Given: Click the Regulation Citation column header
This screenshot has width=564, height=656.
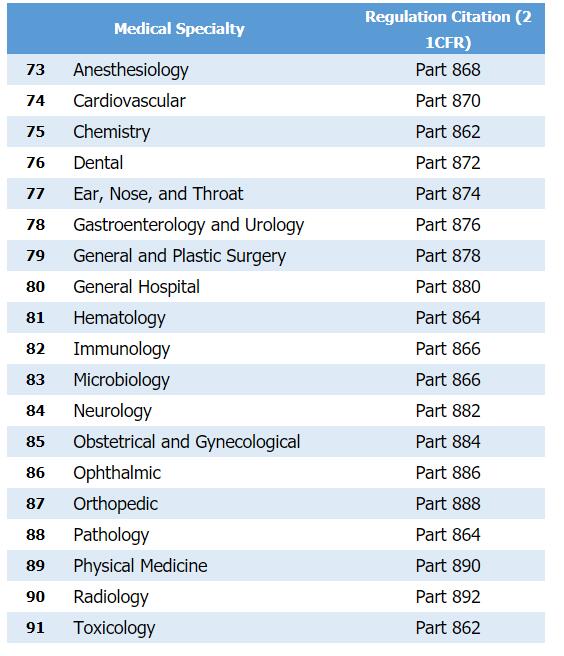Looking at the screenshot, I should 448,29.
